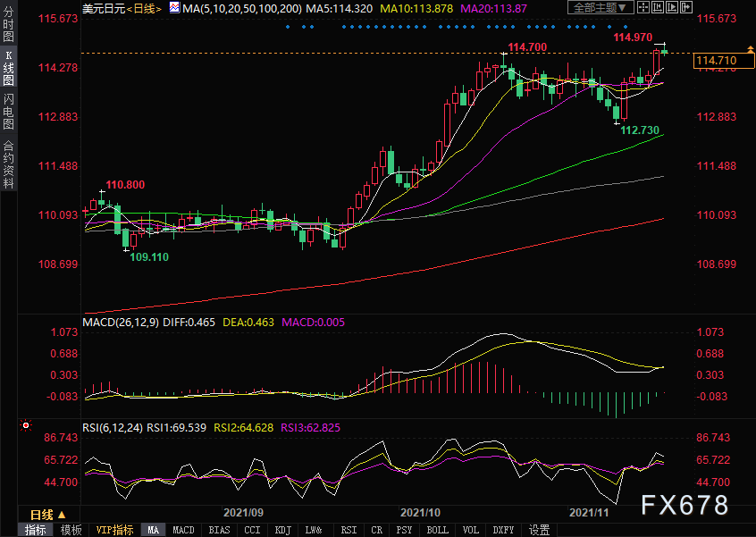Click the MA(5,10,20,50,100,200) parameters label
The image size is (756, 537).
click(x=236, y=8)
